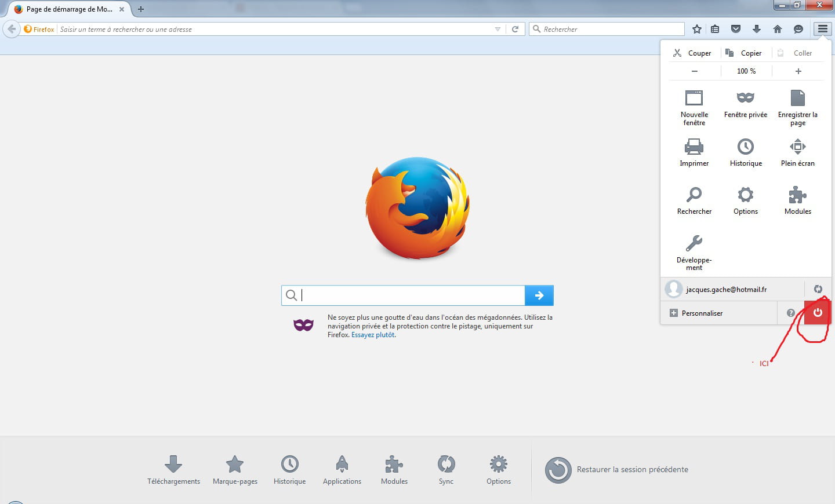Show bookmarks list icon in toolbar
Viewport: 835px width, 504px height.
tap(715, 29)
